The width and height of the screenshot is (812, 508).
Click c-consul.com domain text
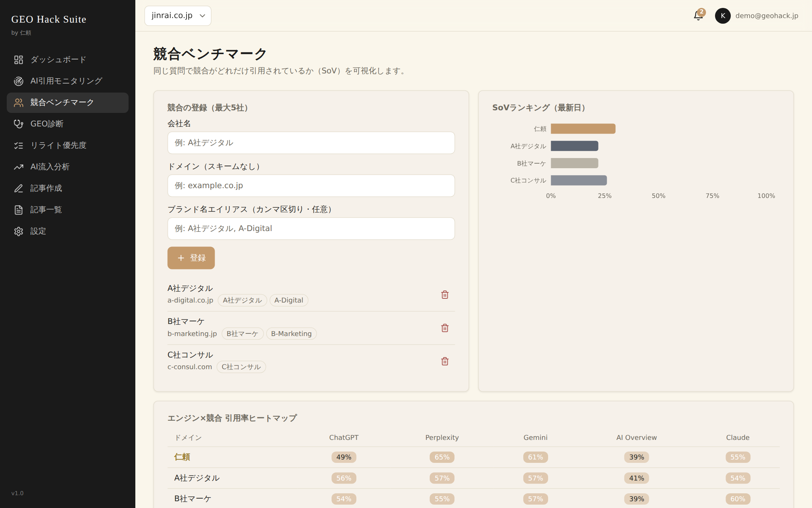pyautogui.click(x=190, y=367)
